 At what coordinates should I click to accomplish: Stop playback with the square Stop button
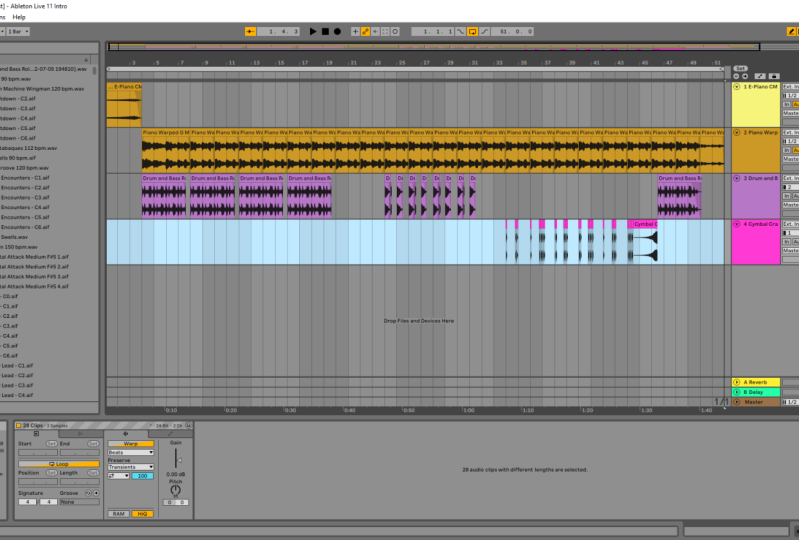325,32
